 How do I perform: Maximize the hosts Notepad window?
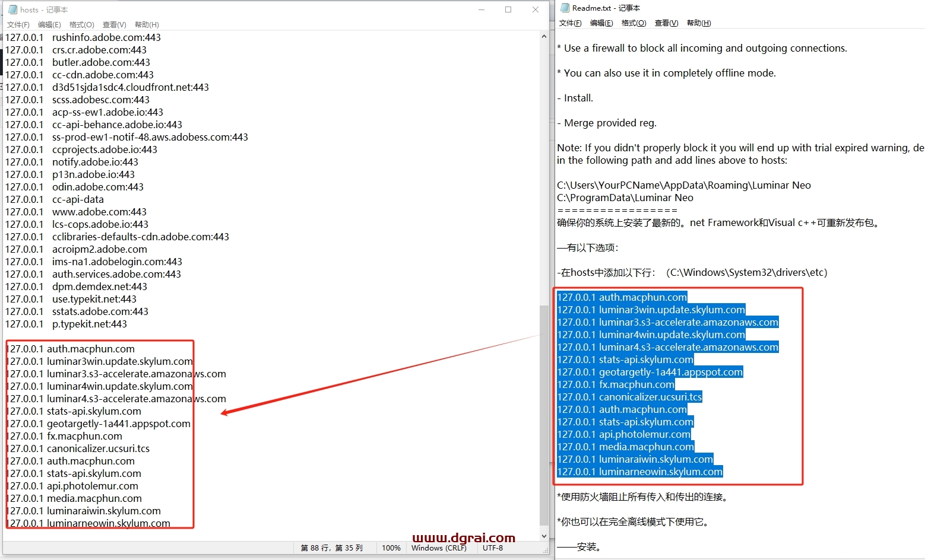coord(508,9)
